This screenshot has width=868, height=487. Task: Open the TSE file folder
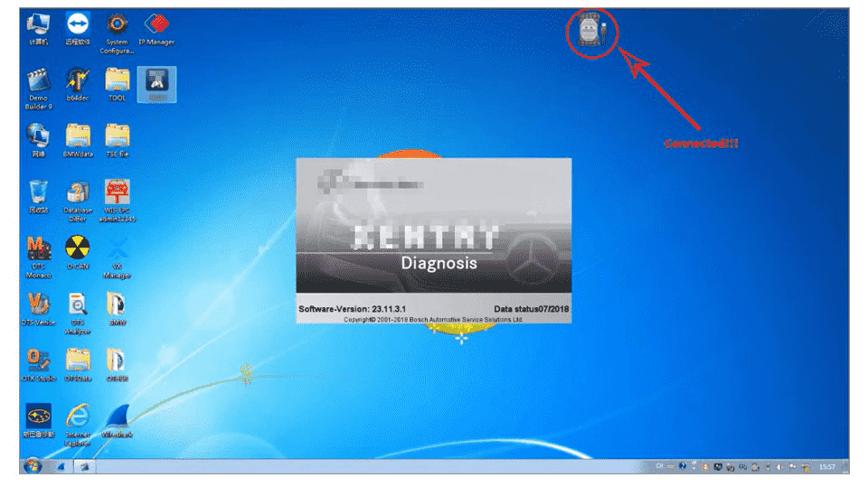(117, 141)
